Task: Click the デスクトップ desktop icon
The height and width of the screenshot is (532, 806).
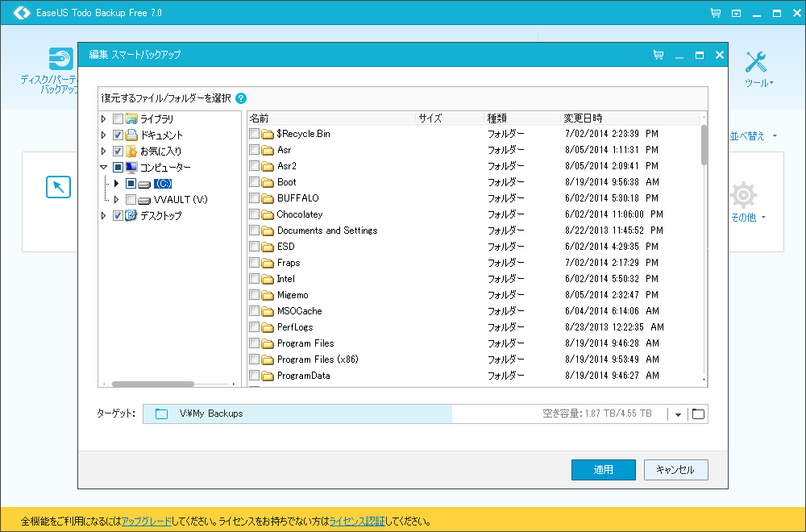Action: pyautogui.click(x=131, y=215)
